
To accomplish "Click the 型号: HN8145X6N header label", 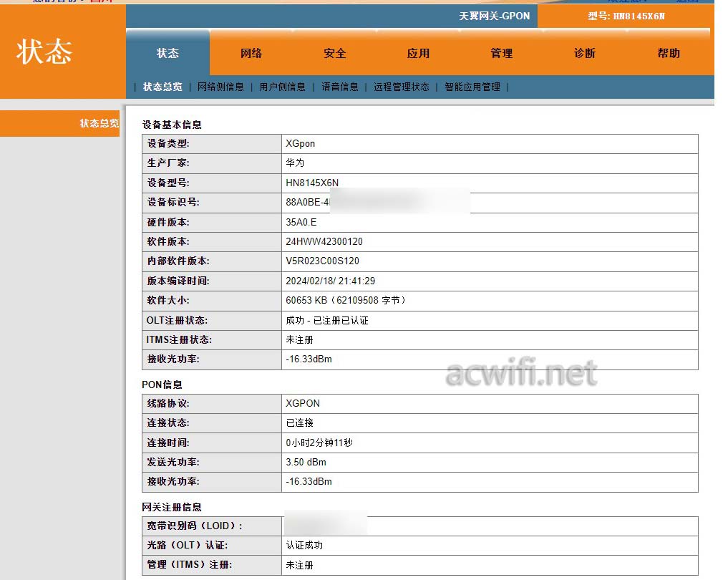I will 626,16.
